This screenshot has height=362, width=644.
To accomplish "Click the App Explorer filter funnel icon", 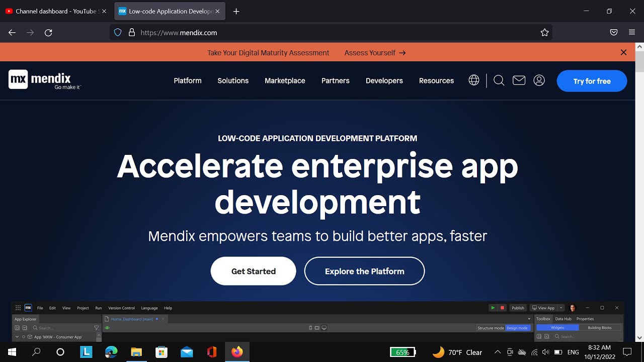I will (97, 328).
